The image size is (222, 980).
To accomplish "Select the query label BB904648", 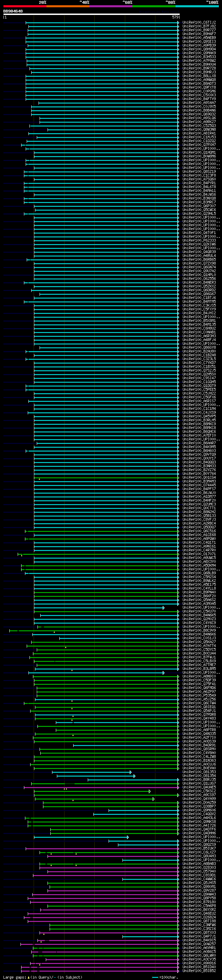I will (x=13, y=11).
